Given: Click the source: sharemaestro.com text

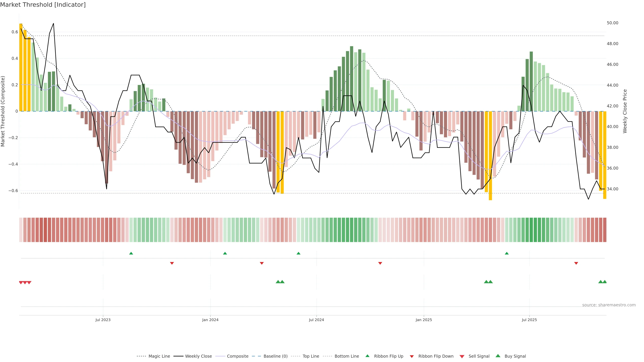Looking at the screenshot, I should coord(609,305).
